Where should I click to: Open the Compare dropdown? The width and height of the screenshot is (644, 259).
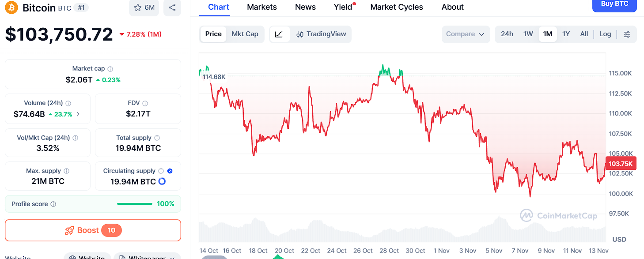pos(465,34)
